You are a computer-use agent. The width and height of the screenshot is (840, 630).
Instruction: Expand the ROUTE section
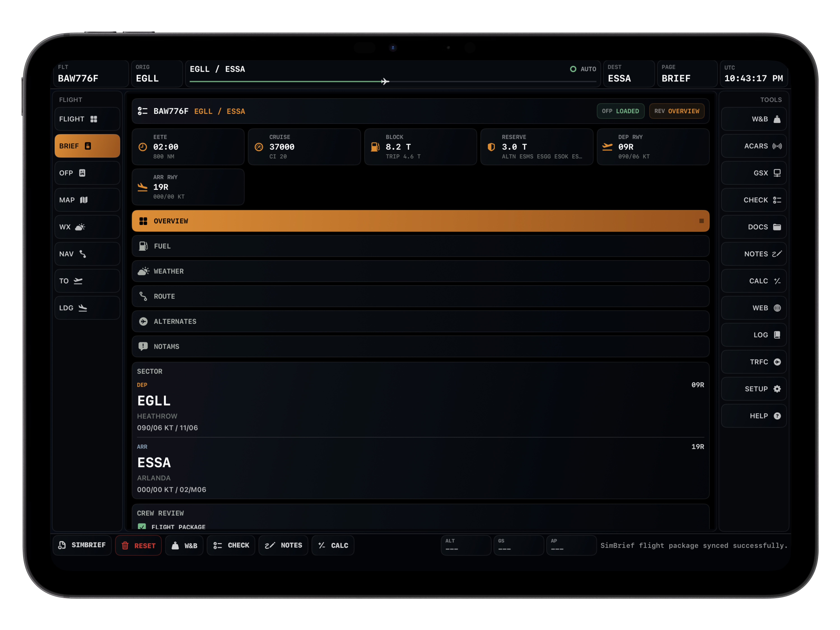[x=420, y=296]
